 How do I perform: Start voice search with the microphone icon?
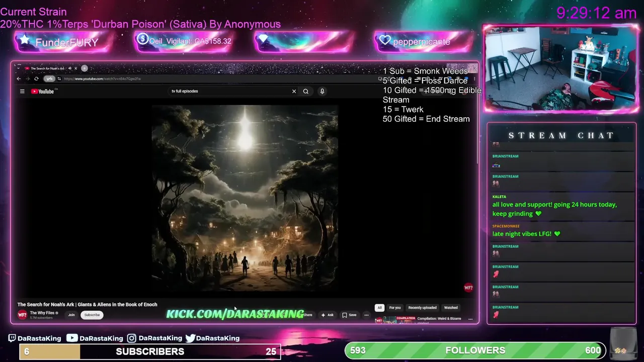click(322, 92)
